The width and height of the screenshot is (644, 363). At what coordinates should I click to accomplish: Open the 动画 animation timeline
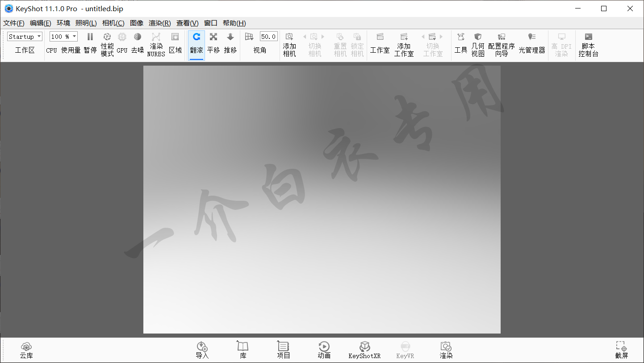(x=324, y=350)
